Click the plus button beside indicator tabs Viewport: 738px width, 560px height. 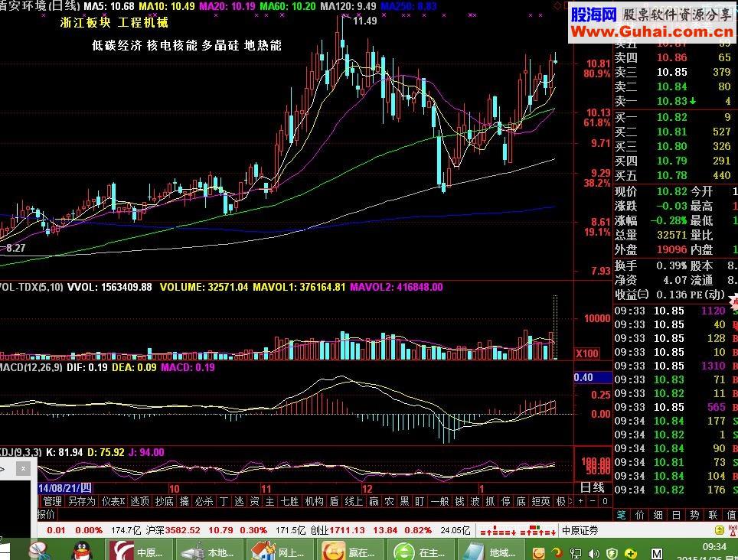(580, 501)
